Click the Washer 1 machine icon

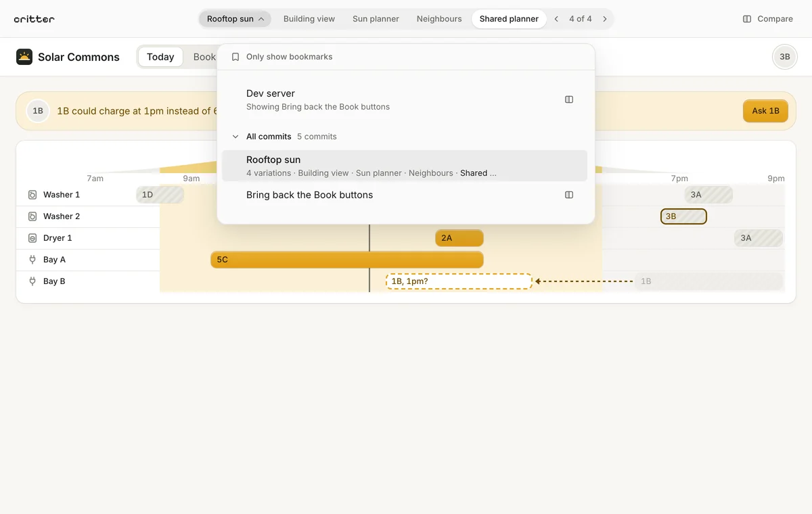(32, 195)
